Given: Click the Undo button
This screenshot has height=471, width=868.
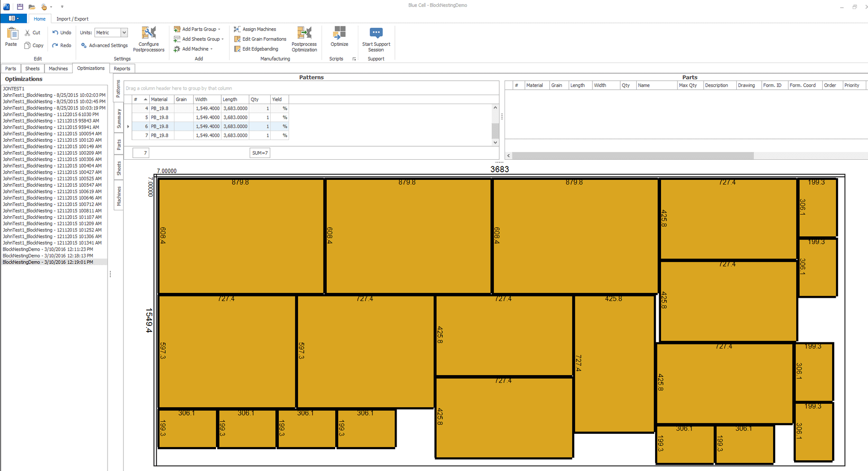Looking at the screenshot, I should (62, 33).
